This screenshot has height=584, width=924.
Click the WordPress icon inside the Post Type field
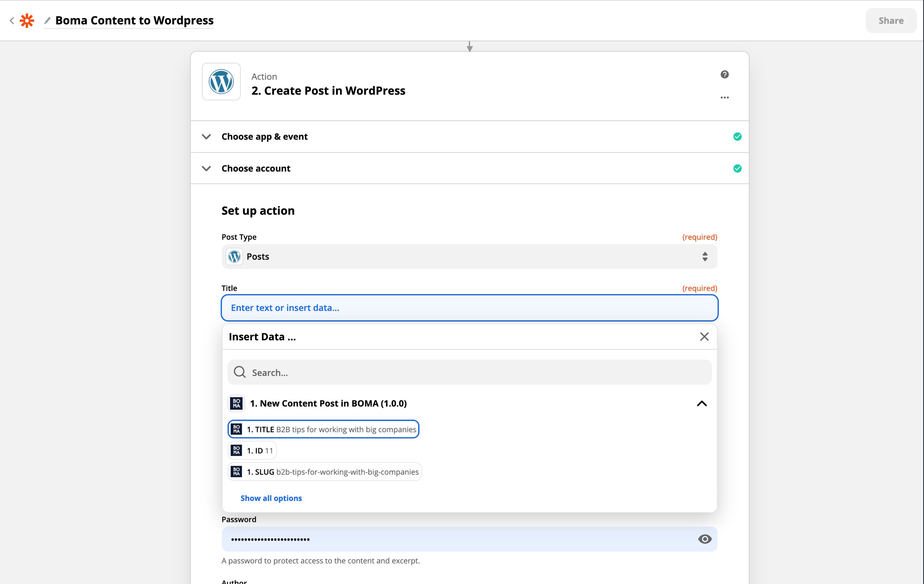pos(234,257)
